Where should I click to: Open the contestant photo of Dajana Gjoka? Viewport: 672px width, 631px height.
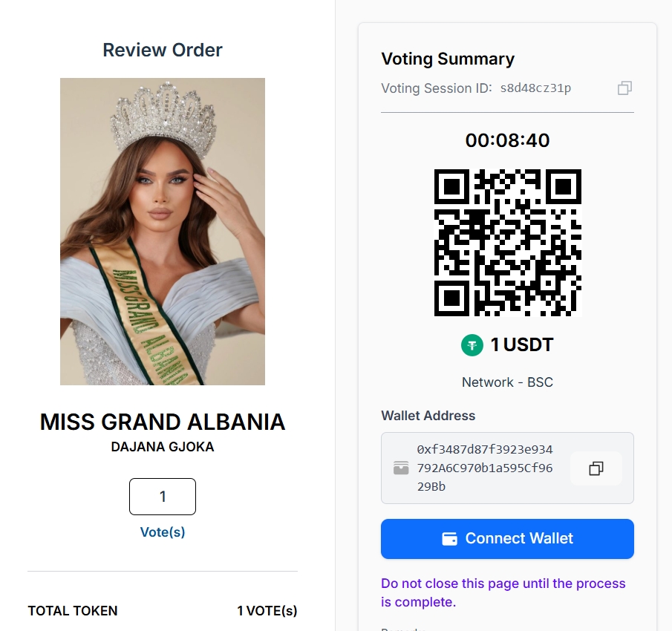(163, 232)
